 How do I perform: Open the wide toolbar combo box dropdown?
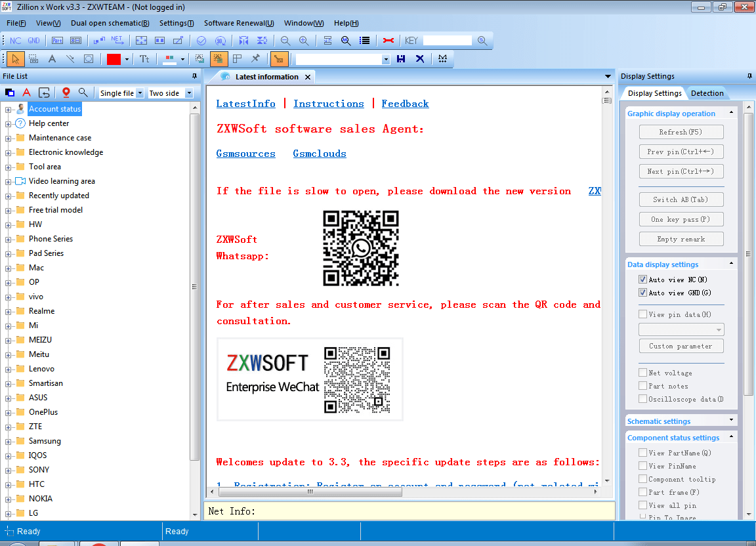click(385, 59)
